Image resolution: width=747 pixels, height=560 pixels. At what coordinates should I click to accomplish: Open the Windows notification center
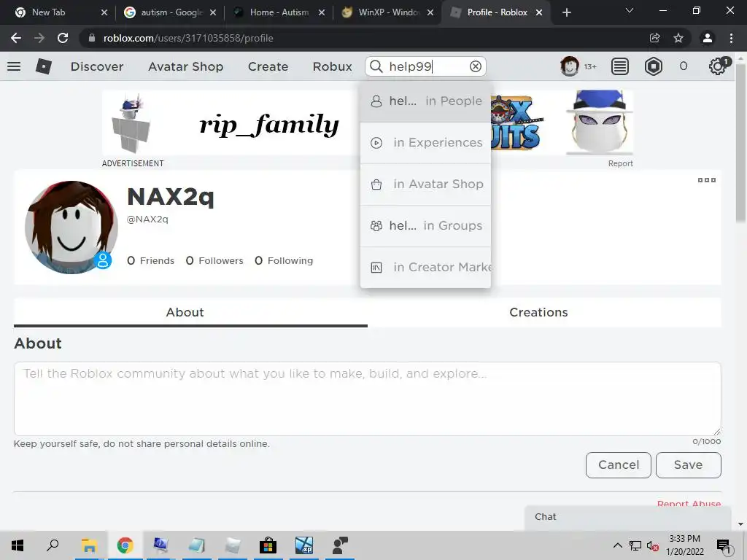pos(724,546)
